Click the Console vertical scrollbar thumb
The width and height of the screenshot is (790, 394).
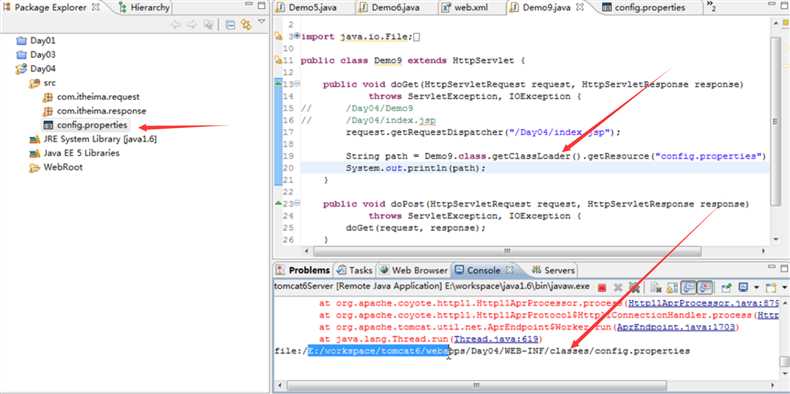click(x=784, y=361)
